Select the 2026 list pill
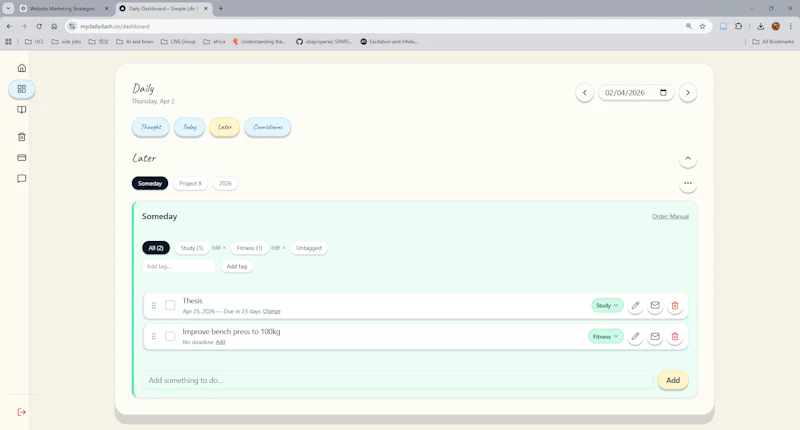Screen dimensions: 800x430 click(x=225, y=184)
